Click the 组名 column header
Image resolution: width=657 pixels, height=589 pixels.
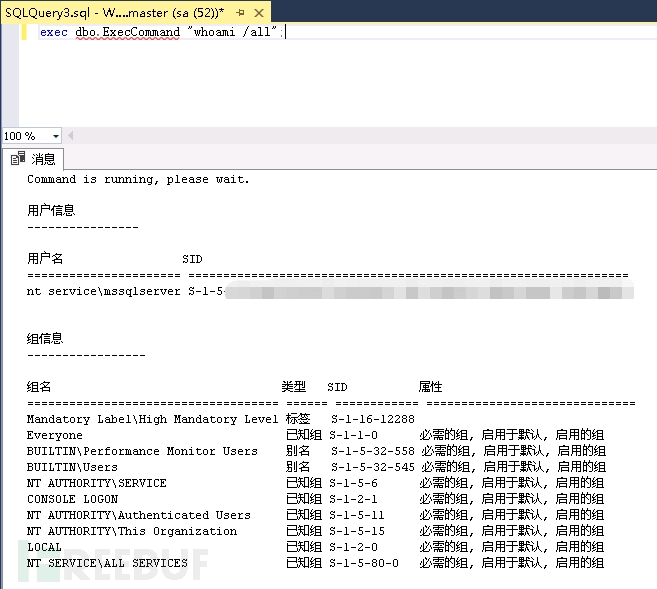[39, 387]
